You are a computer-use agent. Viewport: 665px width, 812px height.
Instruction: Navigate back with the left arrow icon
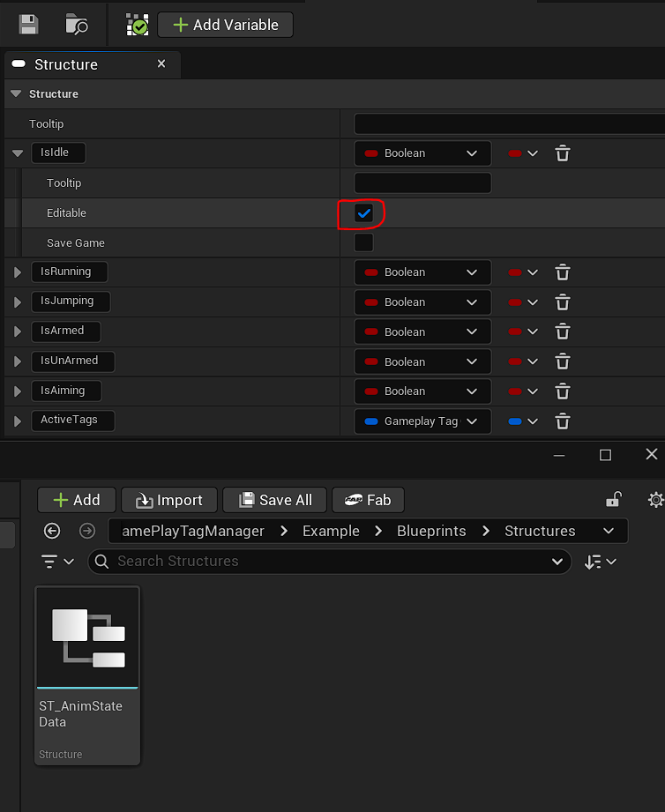[x=52, y=531]
